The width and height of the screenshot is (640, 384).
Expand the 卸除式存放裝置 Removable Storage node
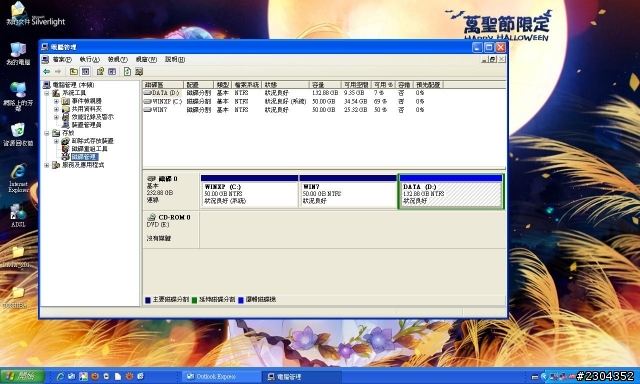[56, 141]
